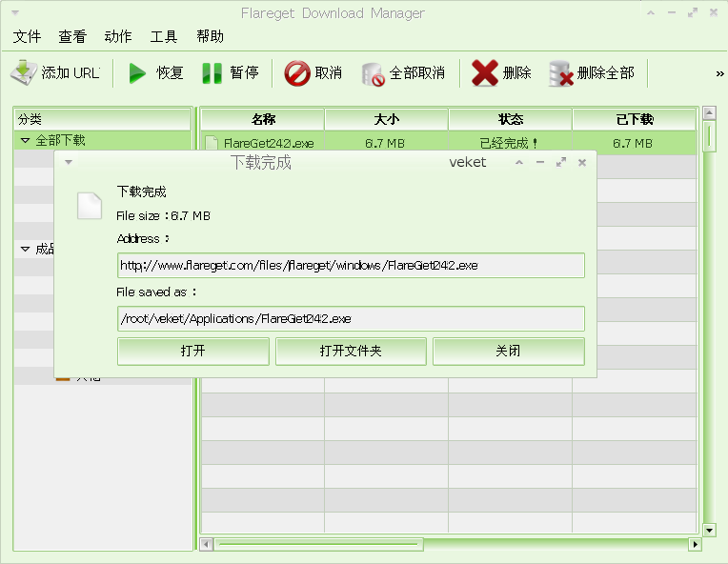Click the vertical scrollbar up arrow

pyautogui.click(x=709, y=112)
